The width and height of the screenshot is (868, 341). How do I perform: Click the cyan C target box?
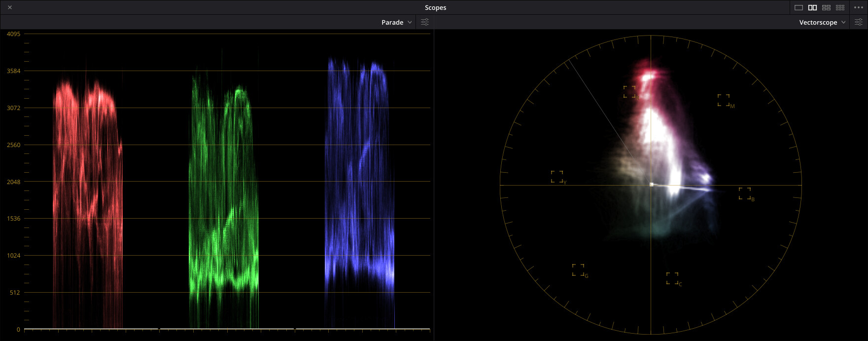[672, 278]
